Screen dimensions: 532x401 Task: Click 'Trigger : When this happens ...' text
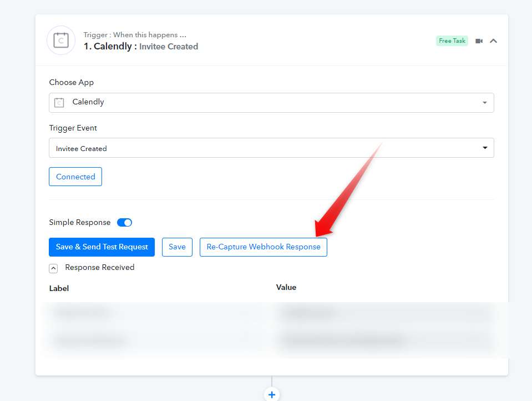click(x=135, y=34)
